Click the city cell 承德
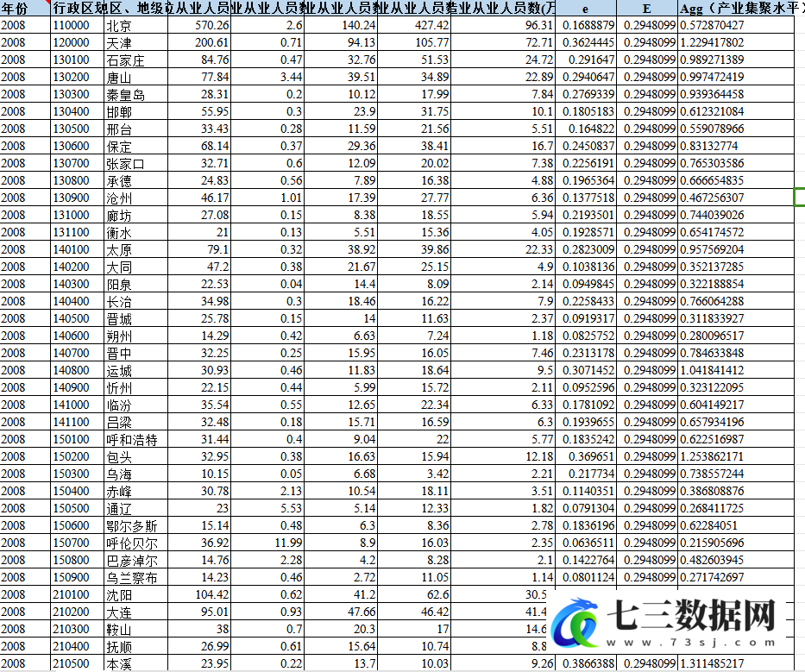The height and width of the screenshot is (672, 805). pyautogui.click(x=135, y=180)
